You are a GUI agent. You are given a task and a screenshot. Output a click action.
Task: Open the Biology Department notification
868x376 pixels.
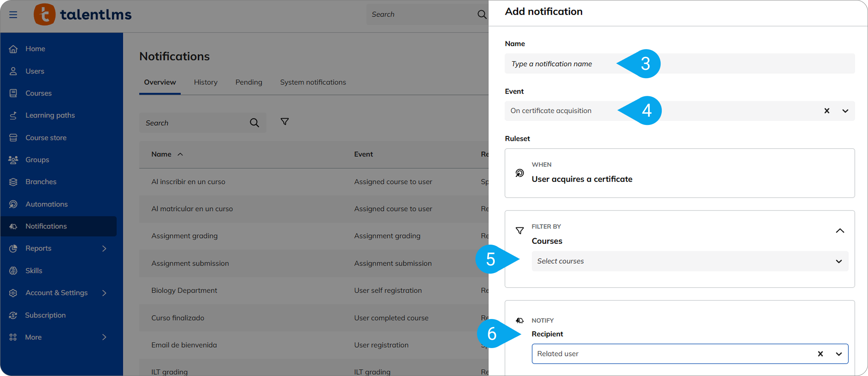point(184,290)
